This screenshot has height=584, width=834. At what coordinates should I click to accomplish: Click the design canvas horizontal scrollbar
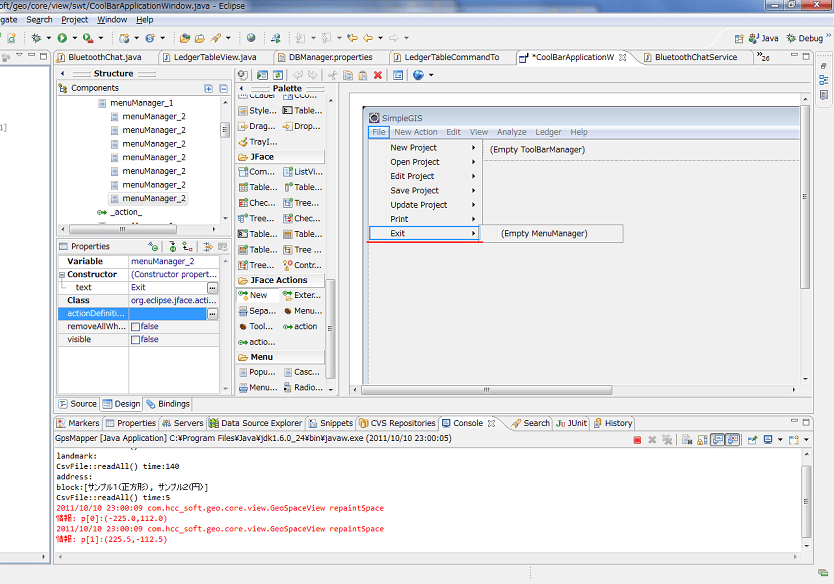[486, 390]
